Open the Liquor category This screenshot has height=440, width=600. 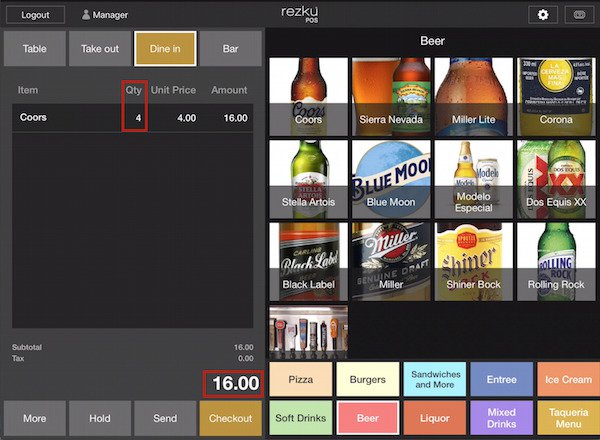coord(435,418)
